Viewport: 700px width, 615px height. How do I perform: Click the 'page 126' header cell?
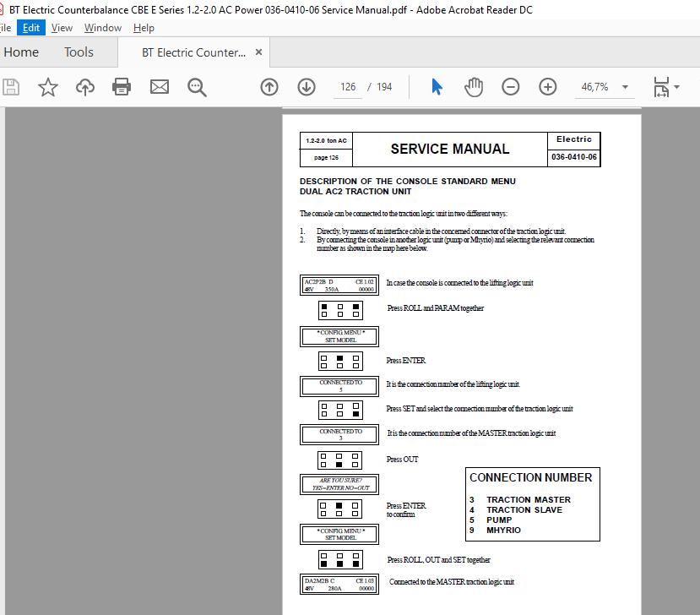click(x=326, y=158)
